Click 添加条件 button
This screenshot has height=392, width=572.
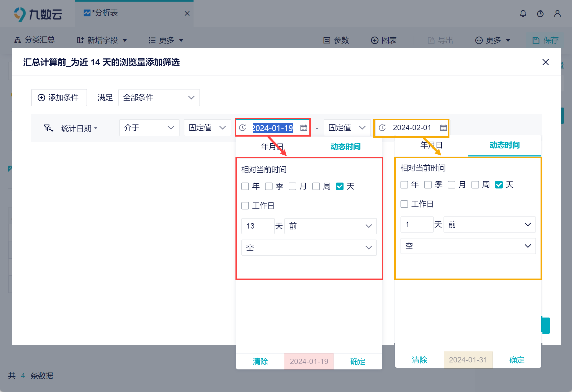coord(59,98)
